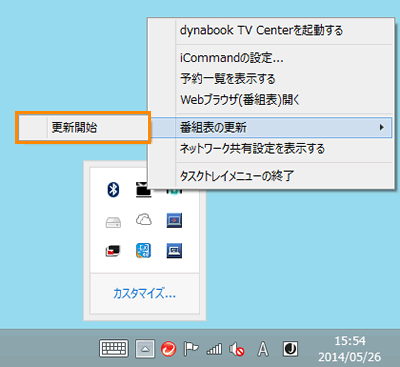Choose '予約一覧を表示する' menu item

(x=271, y=79)
